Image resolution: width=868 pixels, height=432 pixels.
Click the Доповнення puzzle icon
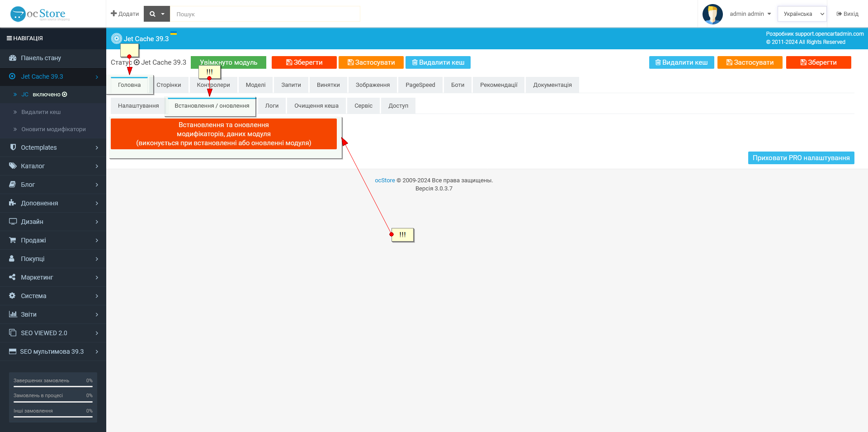(x=13, y=203)
